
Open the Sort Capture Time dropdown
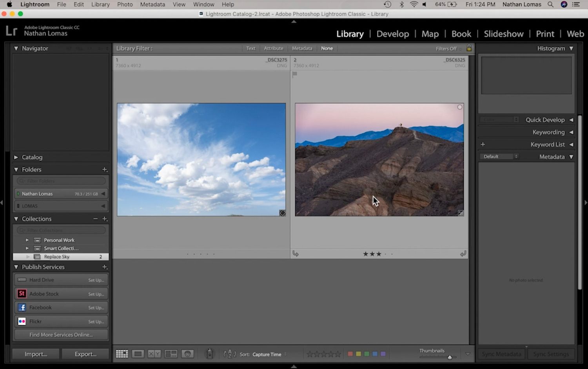click(269, 354)
